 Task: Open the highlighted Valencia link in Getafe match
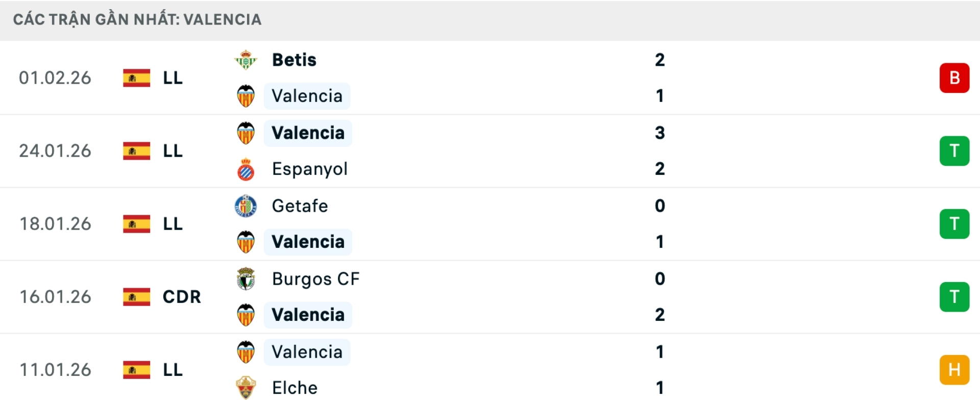click(307, 242)
